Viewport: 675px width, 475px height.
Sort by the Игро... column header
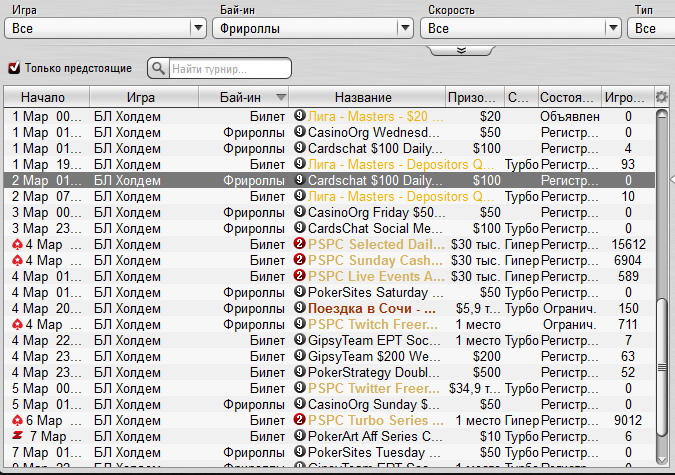[x=627, y=97]
